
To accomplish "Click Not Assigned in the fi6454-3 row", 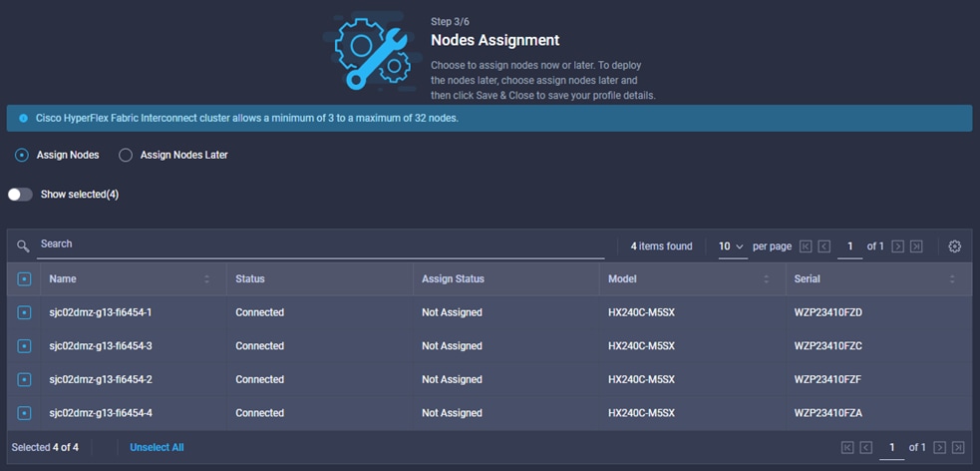I will tap(452, 346).
